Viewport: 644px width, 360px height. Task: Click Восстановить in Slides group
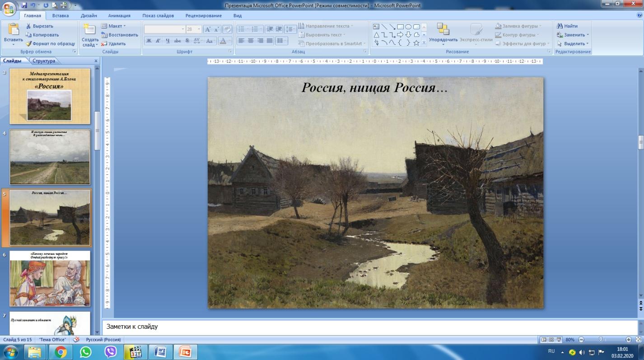pos(120,35)
